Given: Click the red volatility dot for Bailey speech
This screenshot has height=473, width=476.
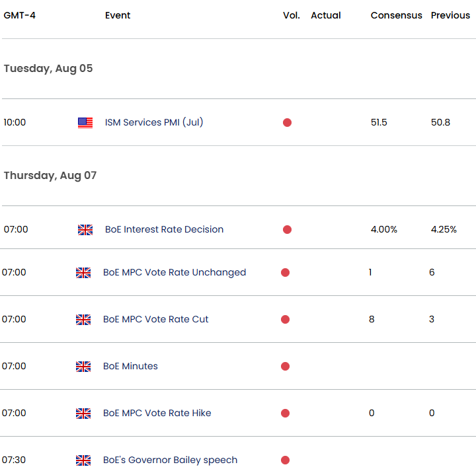Looking at the screenshot, I should [x=285, y=460].
